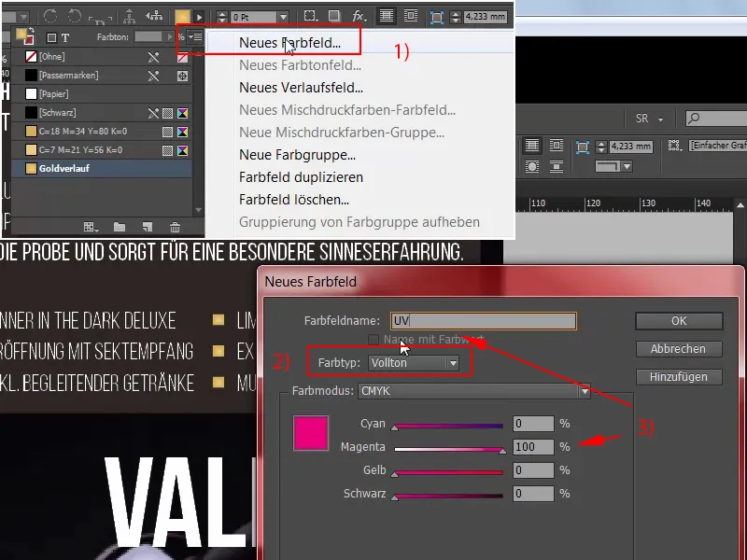
Task: Click the Gelb slider track
Action: pos(448,472)
